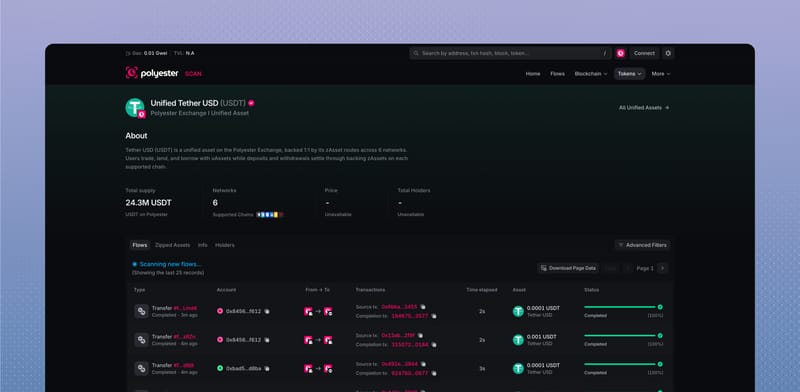Expand the Blockchain nav dropdown
This screenshot has height=392, width=800.
tap(591, 74)
